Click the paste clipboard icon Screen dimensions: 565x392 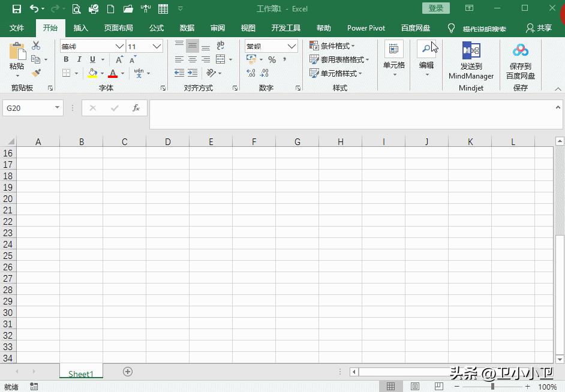coord(17,51)
